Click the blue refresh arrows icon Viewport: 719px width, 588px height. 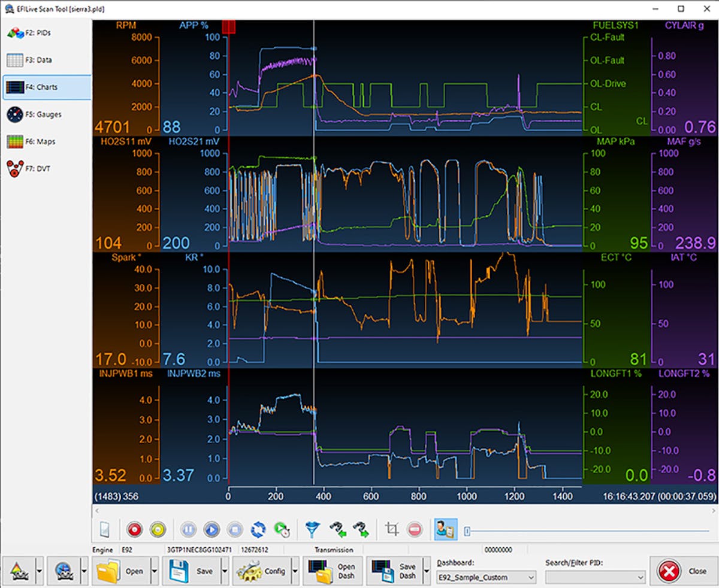pyautogui.click(x=258, y=529)
